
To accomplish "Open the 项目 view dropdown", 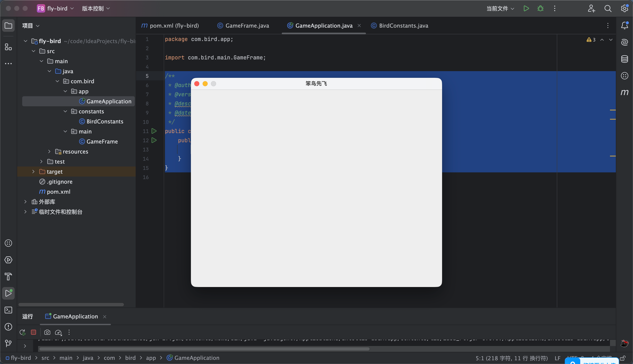I will coord(31,26).
